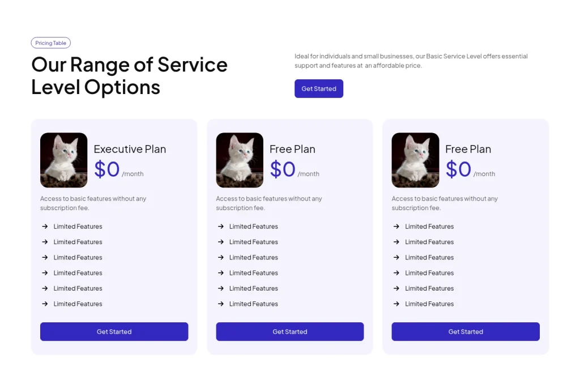This screenshot has height=392, width=580.
Task: Click the arrow icon beside the middle card's third Limited Features
Action: 220,257
